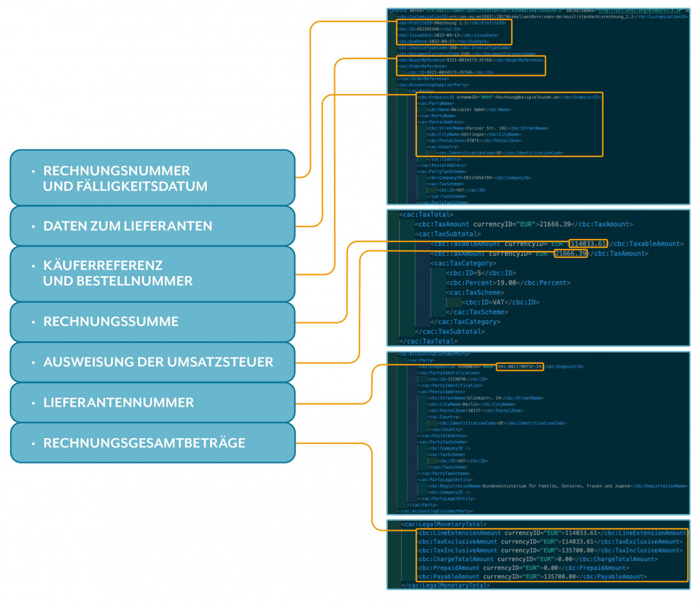Select the InvoiceTypeCode line with value 380
The height and width of the screenshot is (604, 700).
(x=454, y=48)
